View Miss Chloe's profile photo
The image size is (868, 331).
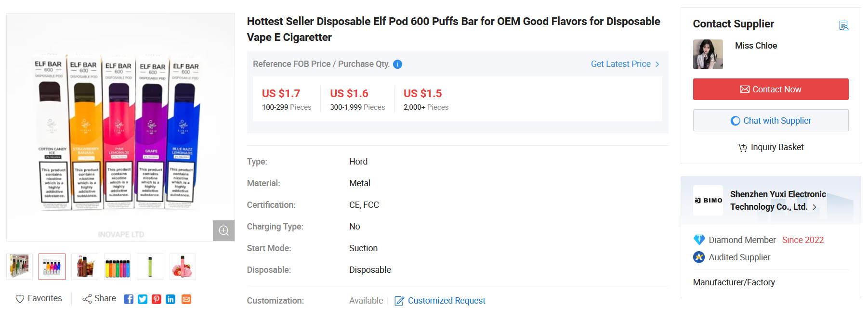point(708,54)
